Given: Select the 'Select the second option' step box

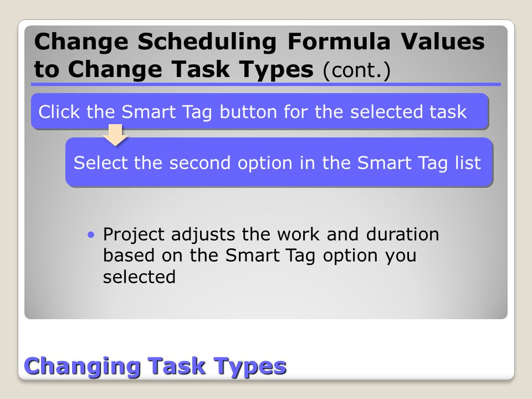Looking at the screenshot, I should tap(279, 162).
